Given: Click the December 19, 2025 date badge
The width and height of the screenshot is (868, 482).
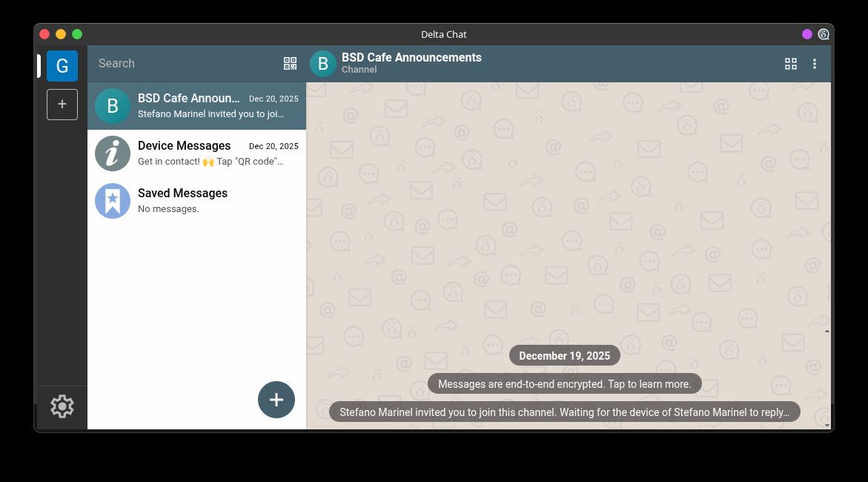Looking at the screenshot, I should coord(564,356).
